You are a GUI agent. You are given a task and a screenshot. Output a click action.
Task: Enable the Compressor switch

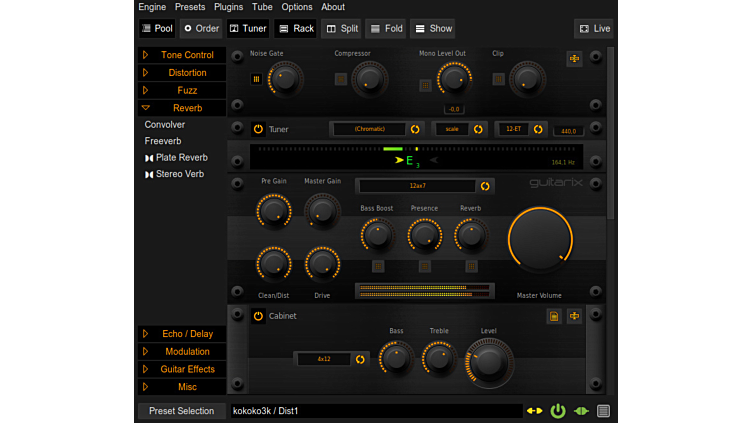341,79
